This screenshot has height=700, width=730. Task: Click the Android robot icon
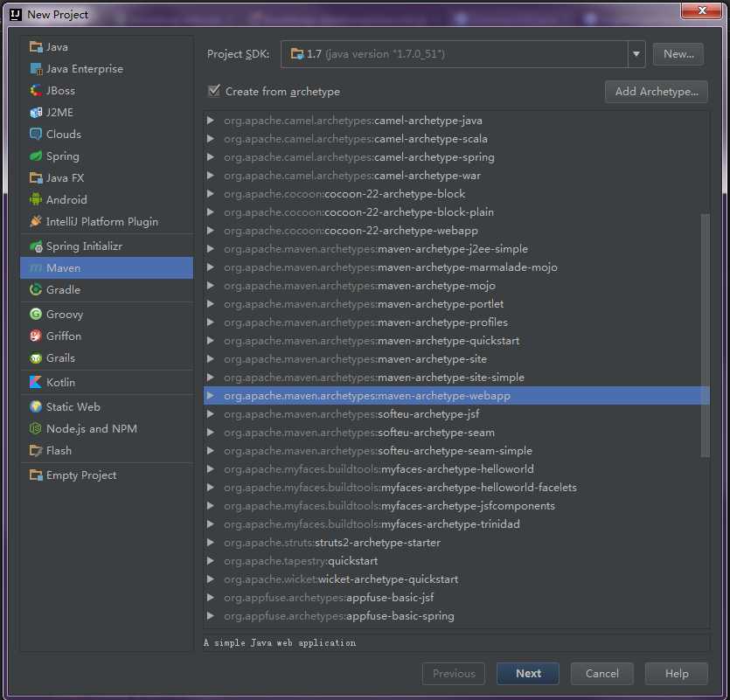tap(36, 199)
